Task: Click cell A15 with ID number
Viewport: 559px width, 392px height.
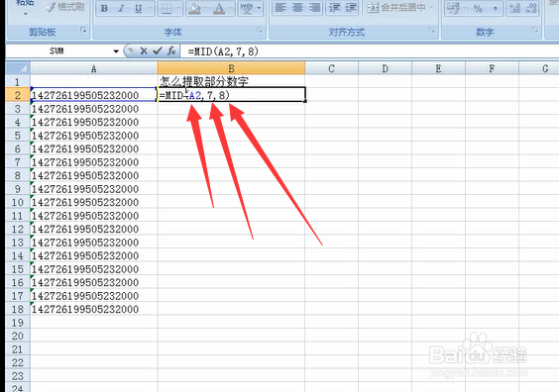Action: (x=94, y=269)
